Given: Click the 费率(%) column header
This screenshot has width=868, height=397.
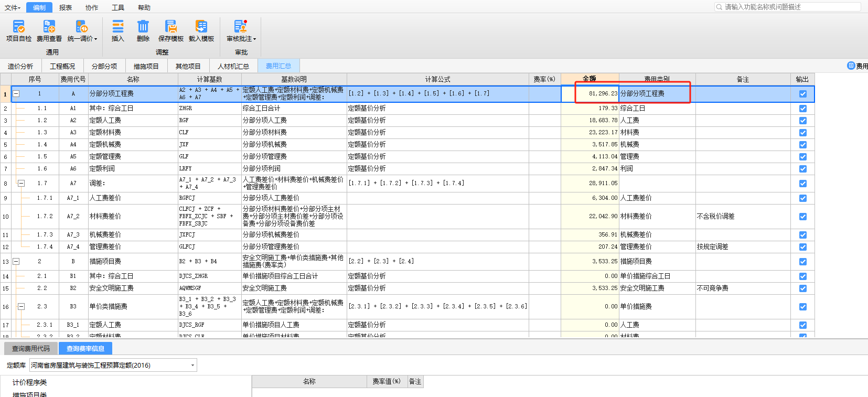Looking at the screenshot, I should [544, 79].
